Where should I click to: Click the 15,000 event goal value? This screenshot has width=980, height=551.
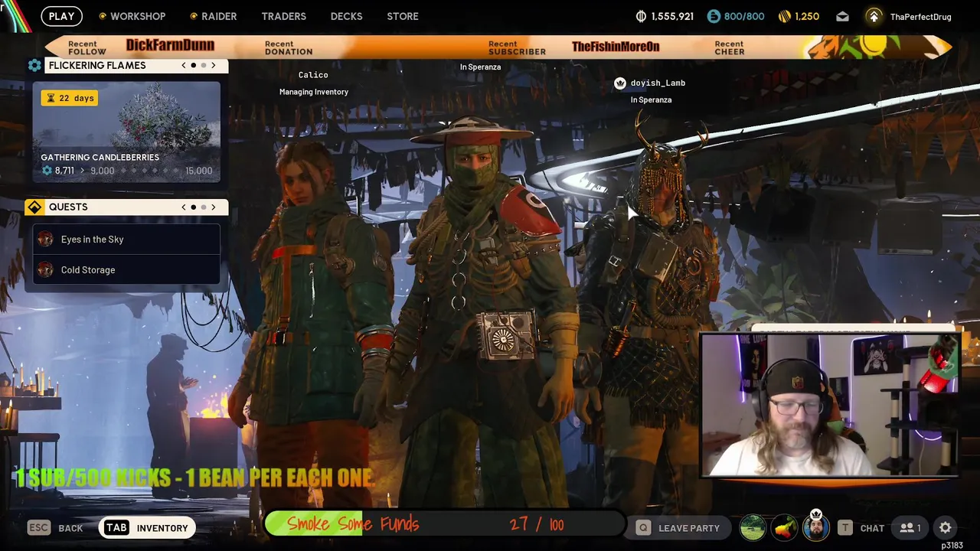199,171
